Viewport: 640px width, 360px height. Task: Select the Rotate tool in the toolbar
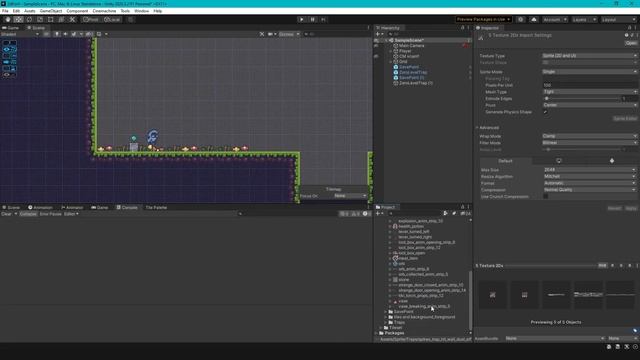tap(29, 20)
